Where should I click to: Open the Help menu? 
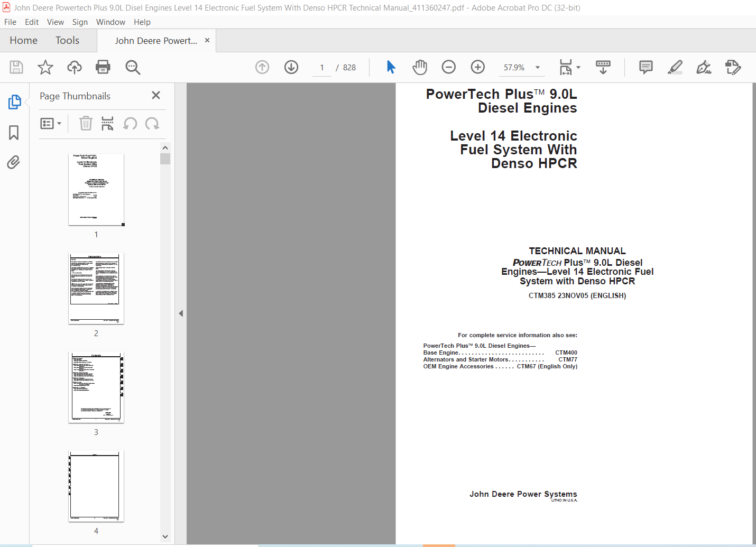[x=142, y=22]
